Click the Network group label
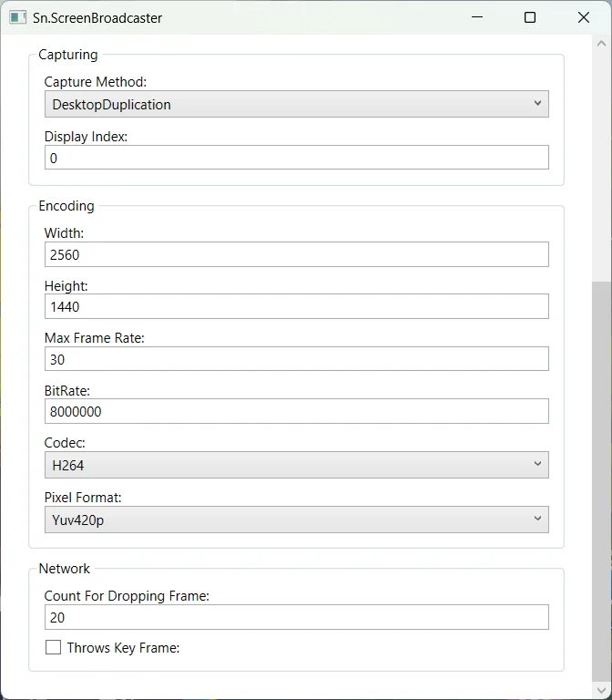 tap(65, 569)
